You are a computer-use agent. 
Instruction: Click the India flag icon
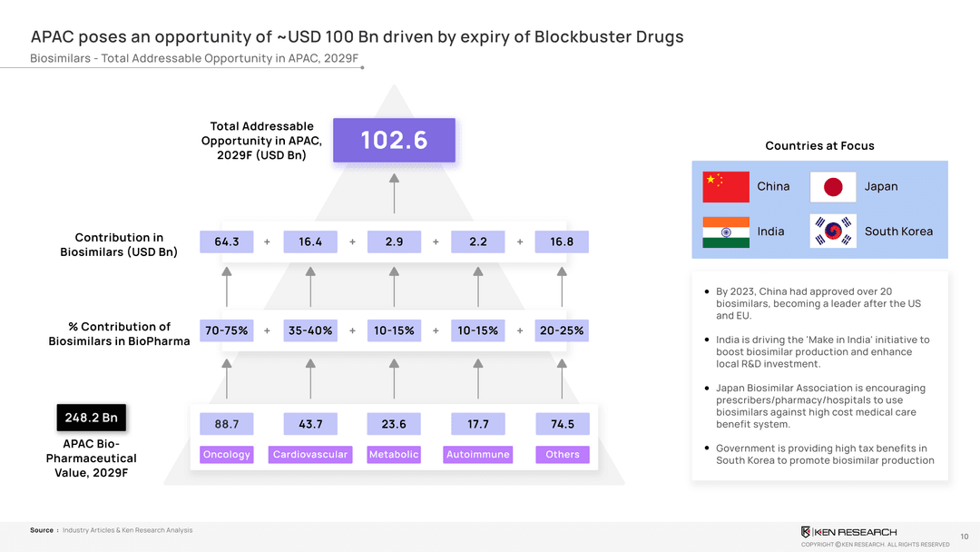click(x=725, y=232)
